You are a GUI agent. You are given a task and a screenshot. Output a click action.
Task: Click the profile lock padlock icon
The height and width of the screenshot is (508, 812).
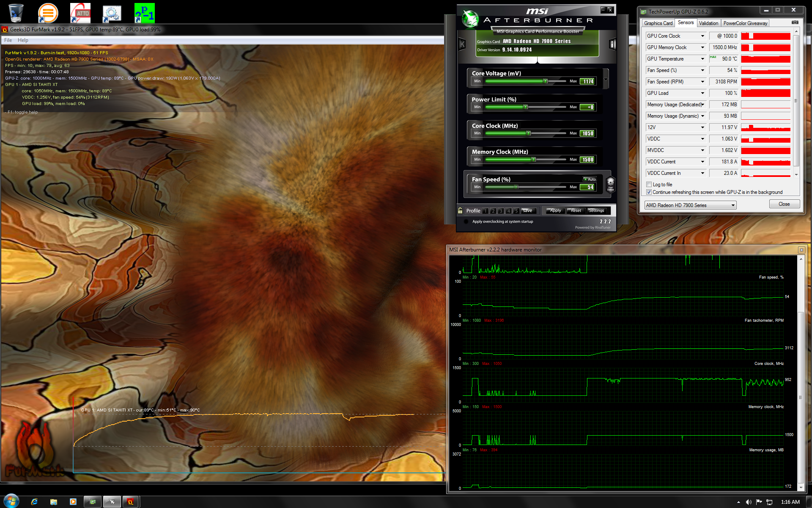pos(460,210)
